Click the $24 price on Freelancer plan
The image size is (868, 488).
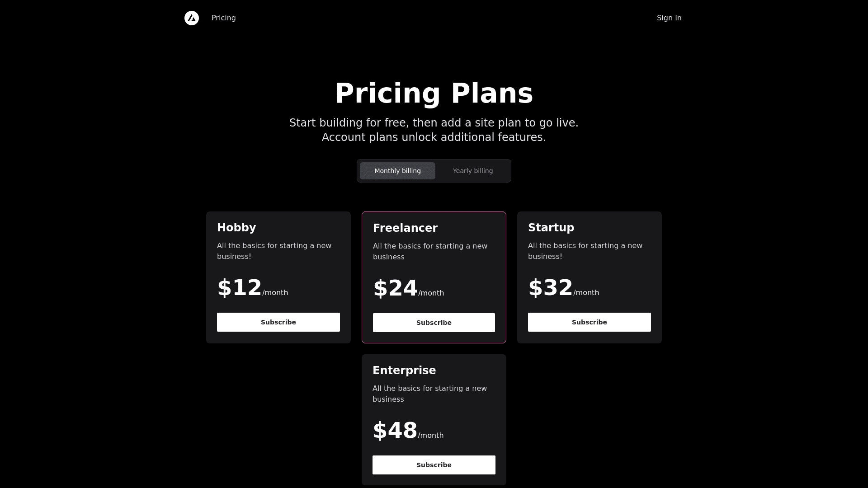(395, 288)
